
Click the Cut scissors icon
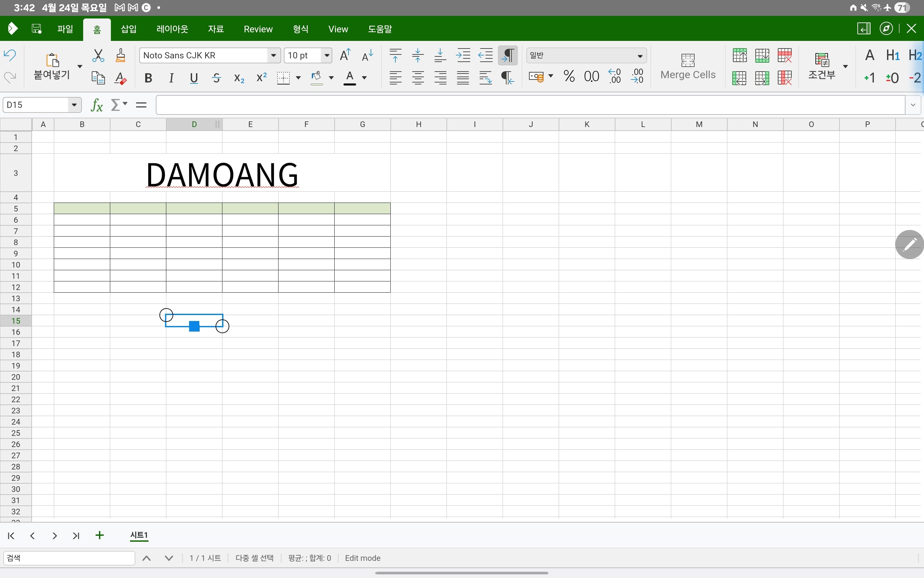pos(98,55)
